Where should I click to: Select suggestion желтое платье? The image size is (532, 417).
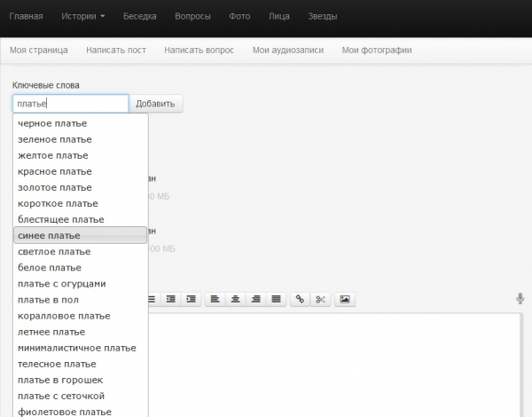[81, 155]
